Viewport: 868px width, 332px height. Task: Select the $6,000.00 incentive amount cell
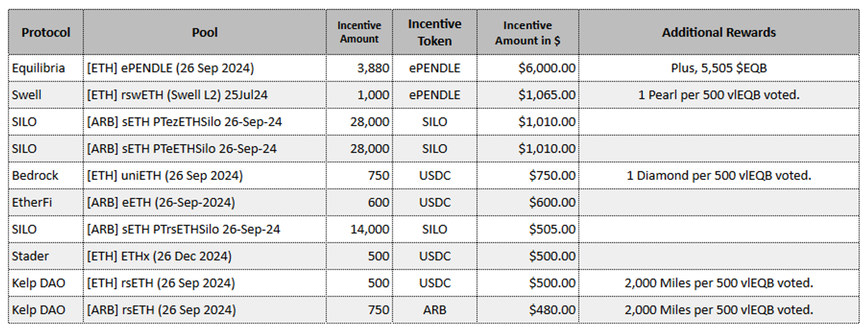coord(547,68)
